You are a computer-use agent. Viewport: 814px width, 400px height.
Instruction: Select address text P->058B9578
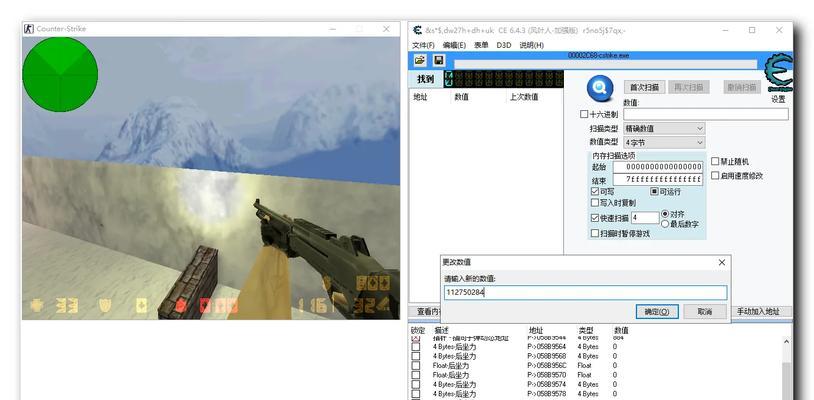[547, 394]
